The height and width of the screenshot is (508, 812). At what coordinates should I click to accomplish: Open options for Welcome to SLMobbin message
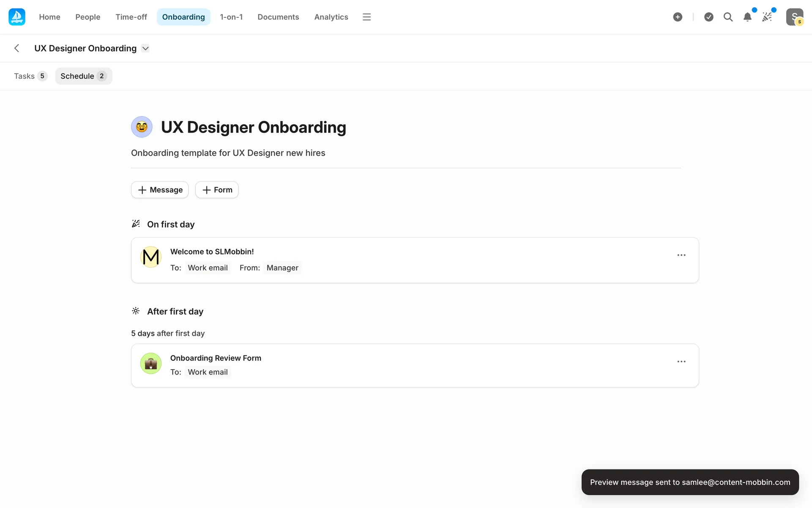click(x=681, y=255)
